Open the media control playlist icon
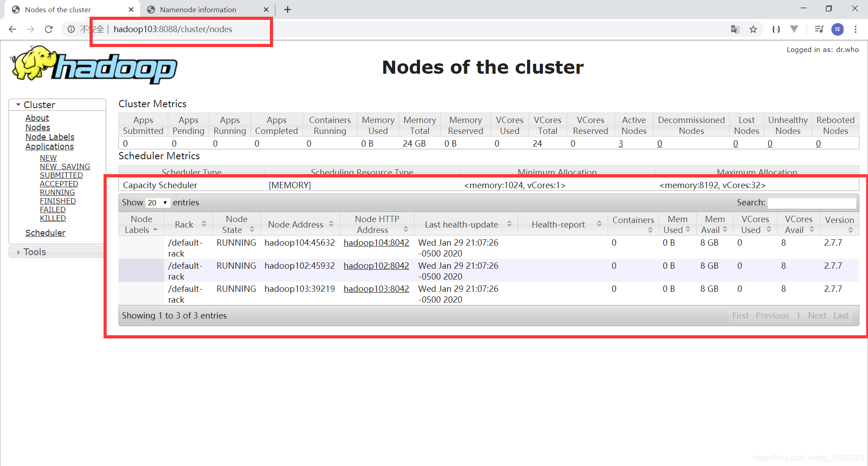Screen dimensions: 868x466 pyautogui.click(x=819, y=29)
